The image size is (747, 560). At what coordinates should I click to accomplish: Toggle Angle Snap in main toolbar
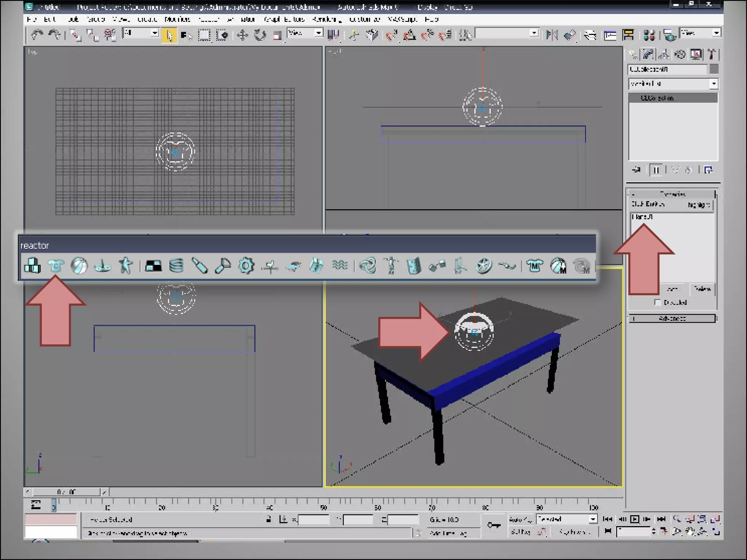pos(410,35)
